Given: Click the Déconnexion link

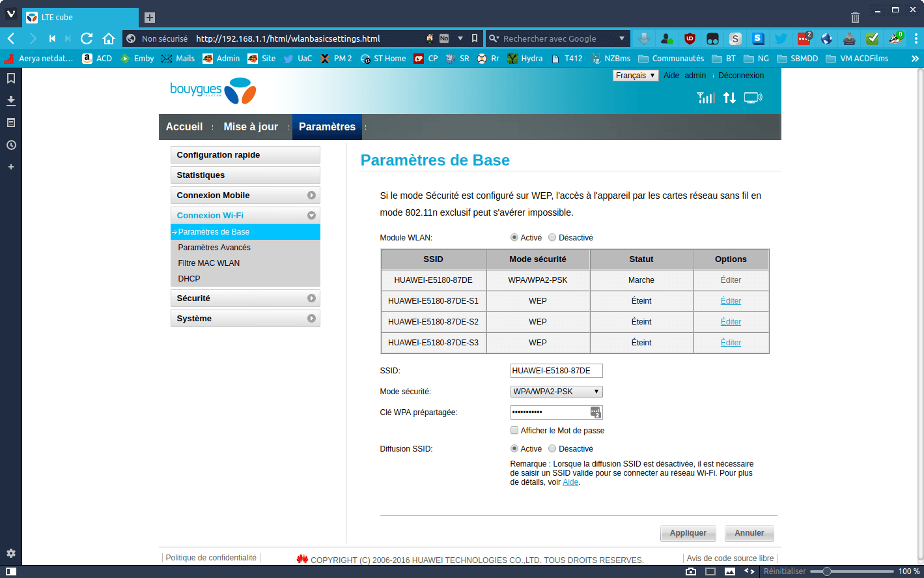Looking at the screenshot, I should [741, 76].
